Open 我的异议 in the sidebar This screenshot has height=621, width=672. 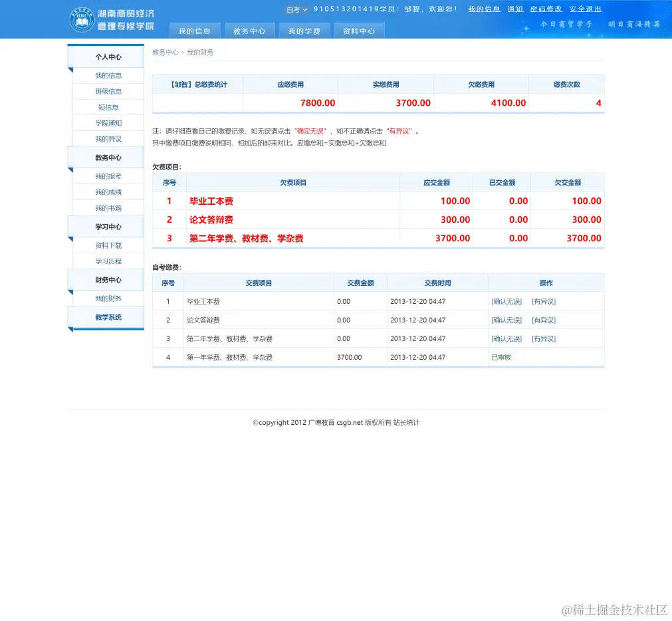(108, 139)
